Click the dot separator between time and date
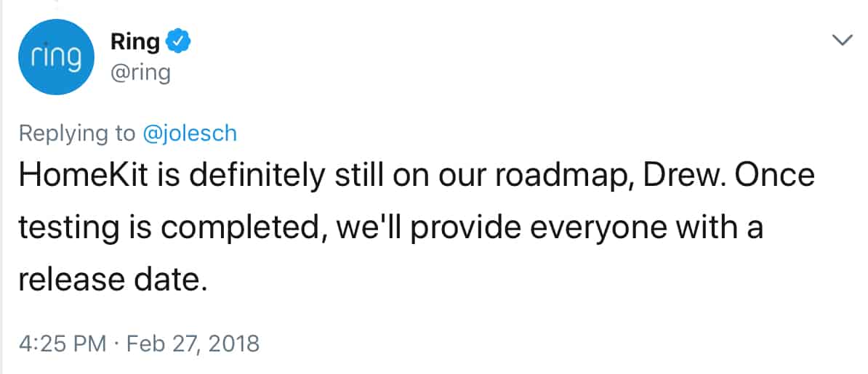 tap(115, 343)
